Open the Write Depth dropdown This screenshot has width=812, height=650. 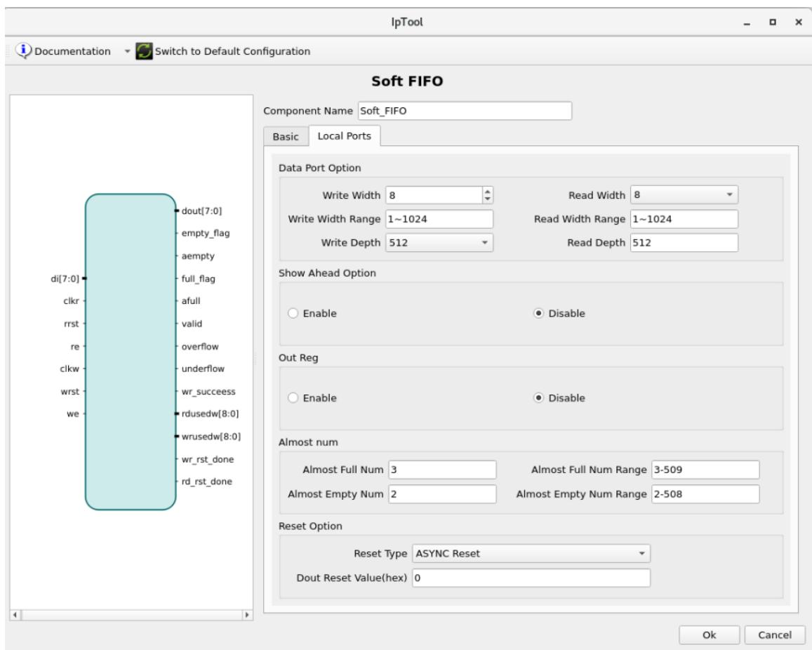[x=439, y=243]
